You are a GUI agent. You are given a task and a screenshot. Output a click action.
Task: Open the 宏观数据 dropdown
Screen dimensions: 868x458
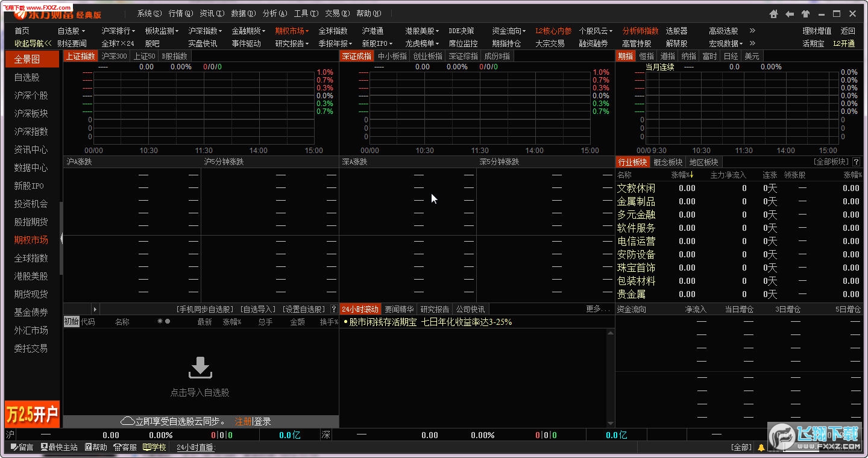pos(726,43)
